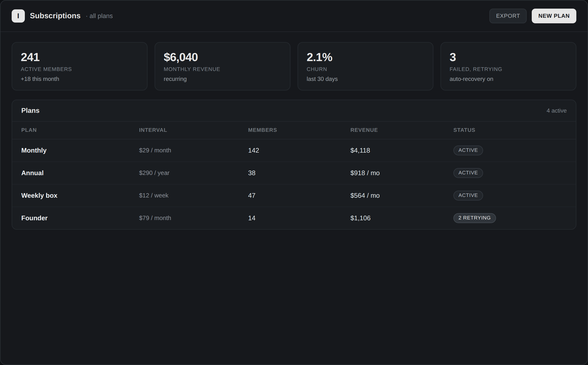Click the "2 RETRYING" badge for Founder
Screen dimensions: 588x365
474,218
